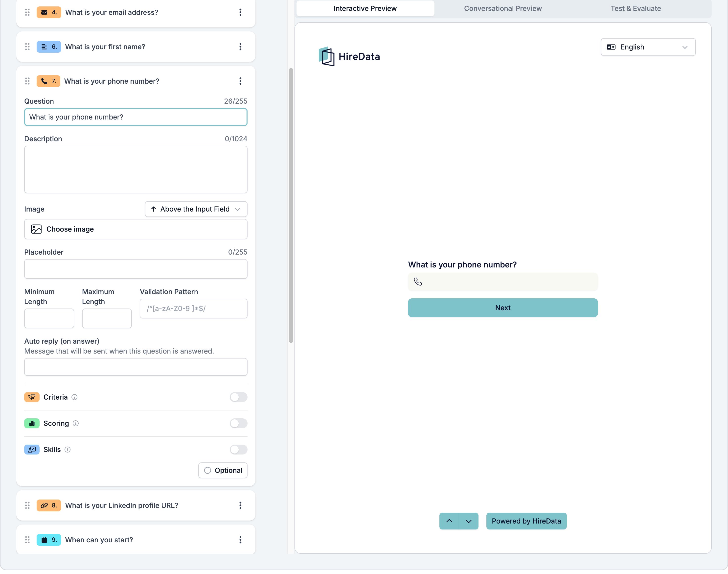This screenshot has height=574, width=728.
Task: Click the picture icon in Choose image
Action: [36, 229]
